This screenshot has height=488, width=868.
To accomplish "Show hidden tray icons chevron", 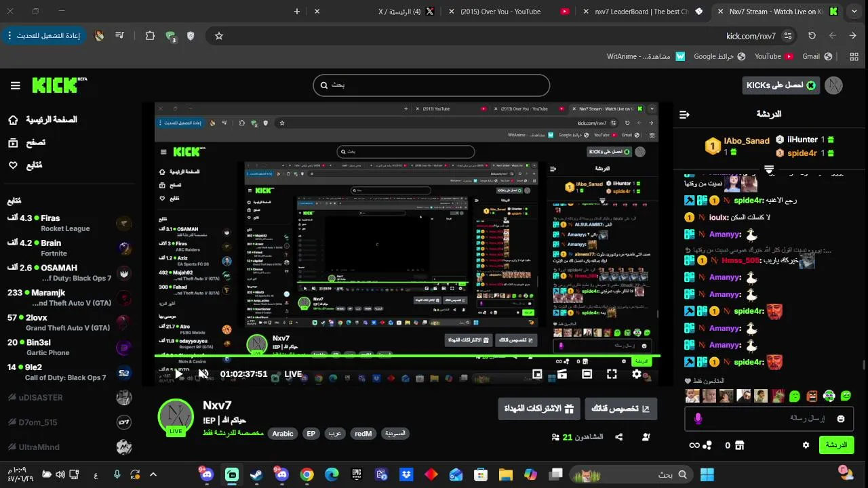I will click(x=153, y=474).
